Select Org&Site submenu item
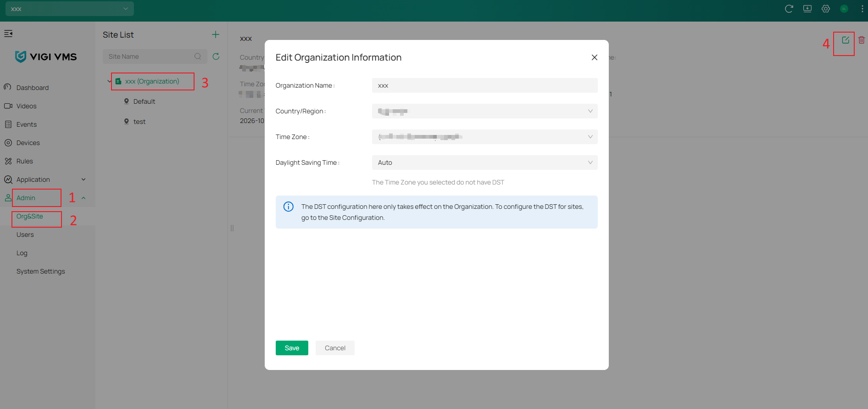Screen dimensions: 868x409 pyautogui.click(x=30, y=216)
